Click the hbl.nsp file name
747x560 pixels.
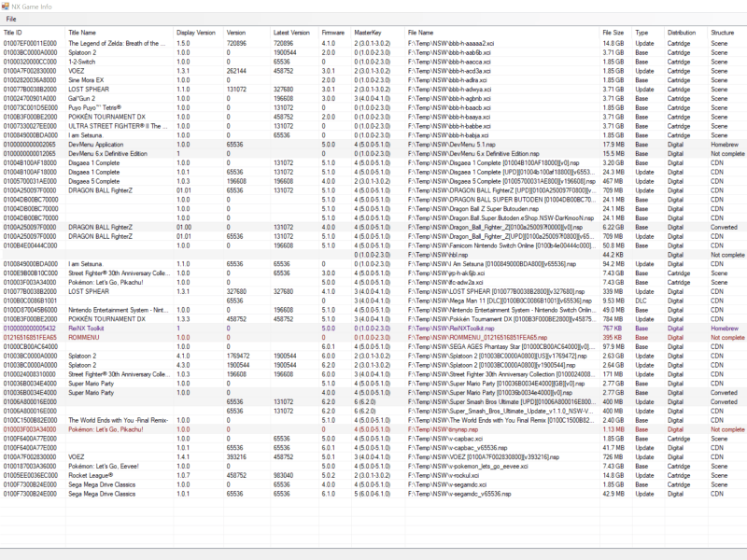pyautogui.click(x=438, y=255)
